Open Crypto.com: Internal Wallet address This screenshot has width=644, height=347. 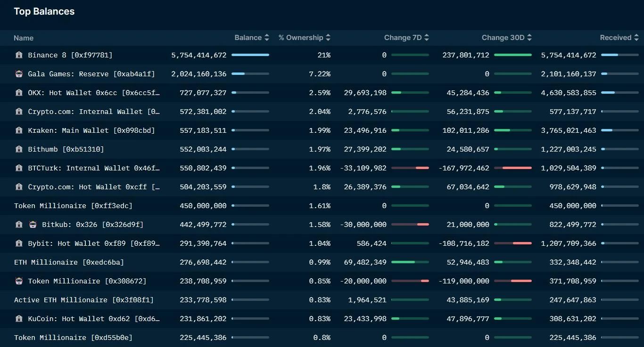(94, 112)
